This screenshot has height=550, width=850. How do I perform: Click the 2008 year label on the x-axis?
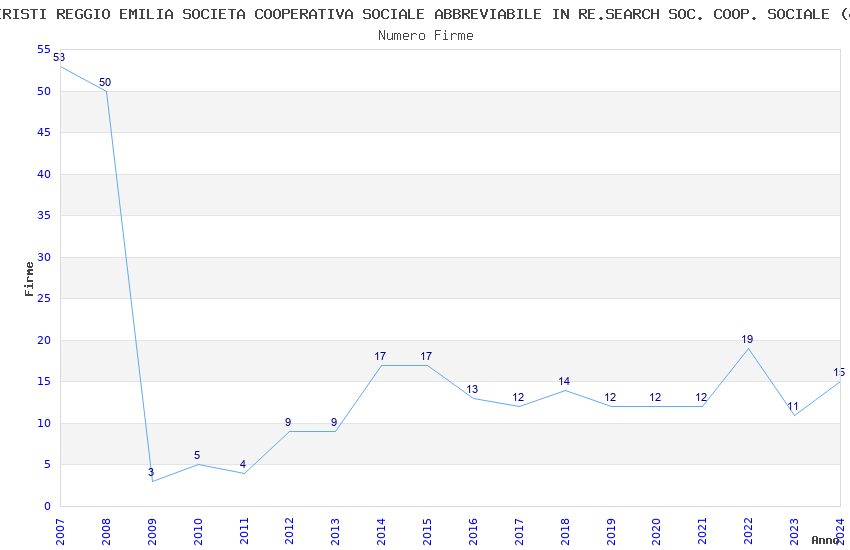tap(106, 532)
